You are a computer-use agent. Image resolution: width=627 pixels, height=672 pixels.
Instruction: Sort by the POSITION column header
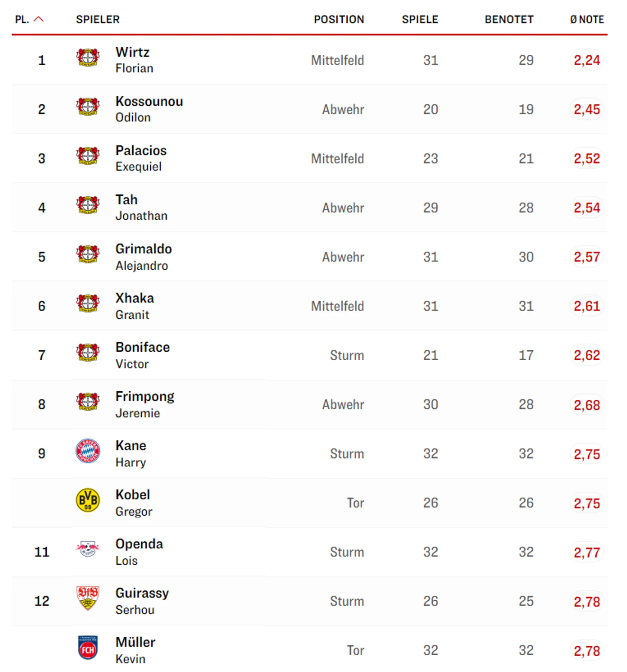339,19
